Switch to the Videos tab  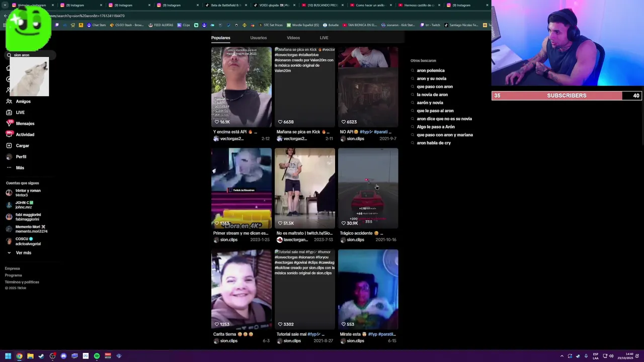(293, 38)
